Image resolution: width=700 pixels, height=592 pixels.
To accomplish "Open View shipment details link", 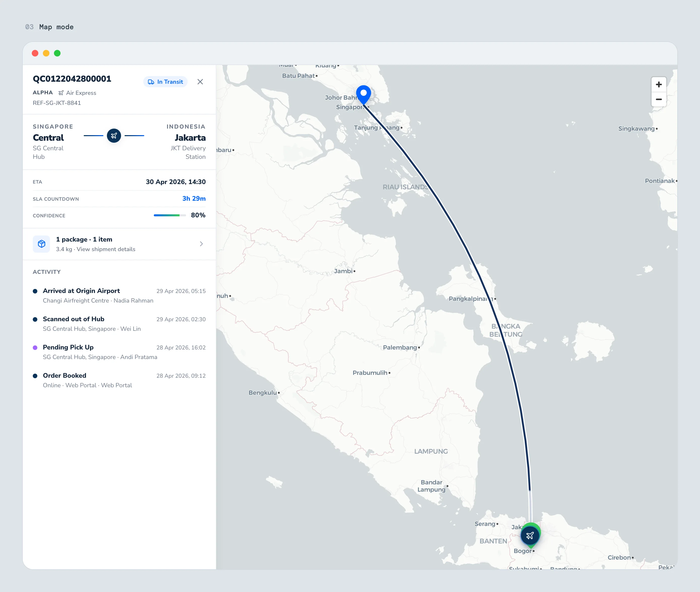I will click(106, 249).
